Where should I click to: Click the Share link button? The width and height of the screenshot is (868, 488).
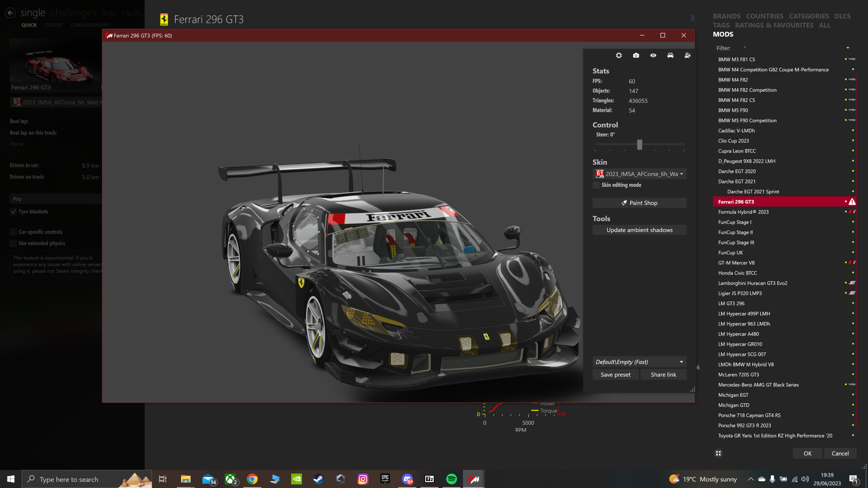663,374
